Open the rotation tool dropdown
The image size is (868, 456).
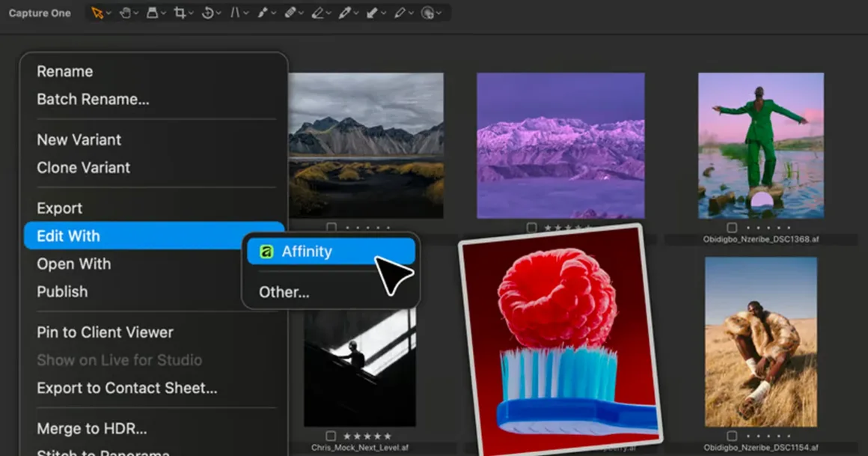click(218, 13)
